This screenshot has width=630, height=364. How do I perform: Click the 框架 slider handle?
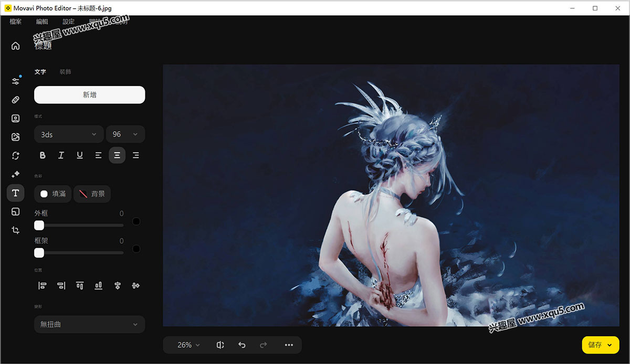coord(39,253)
